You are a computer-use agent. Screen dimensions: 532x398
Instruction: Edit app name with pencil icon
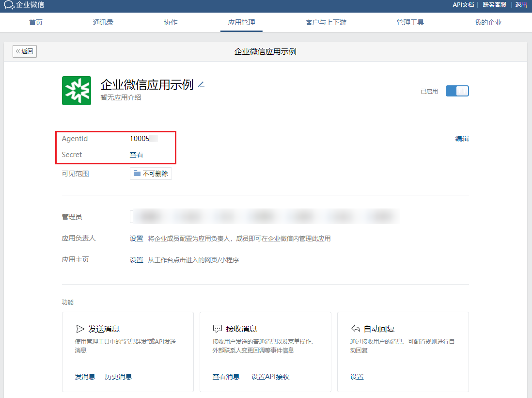201,84
